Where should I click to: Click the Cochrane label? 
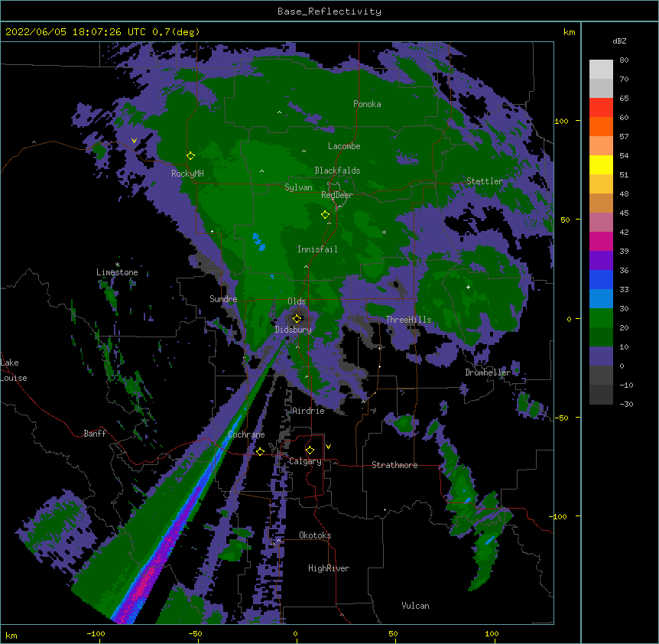246,434
